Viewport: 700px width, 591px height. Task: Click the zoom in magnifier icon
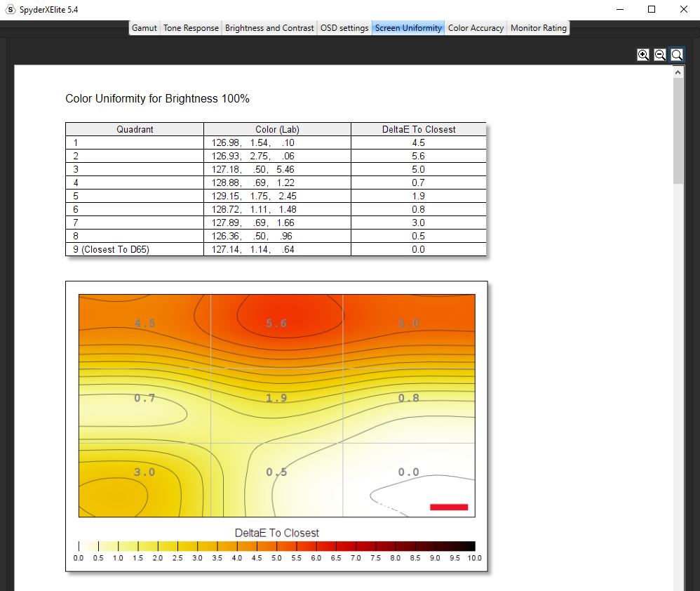click(x=642, y=55)
